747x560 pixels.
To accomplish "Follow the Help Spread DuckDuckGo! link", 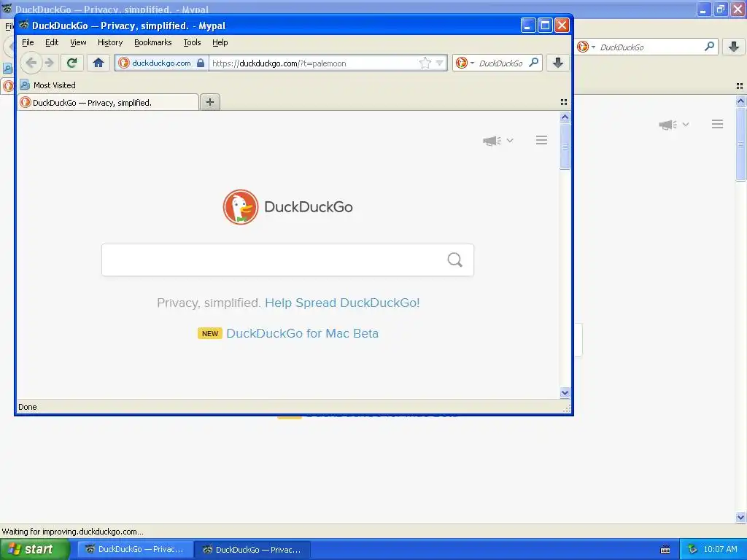I will tap(342, 303).
